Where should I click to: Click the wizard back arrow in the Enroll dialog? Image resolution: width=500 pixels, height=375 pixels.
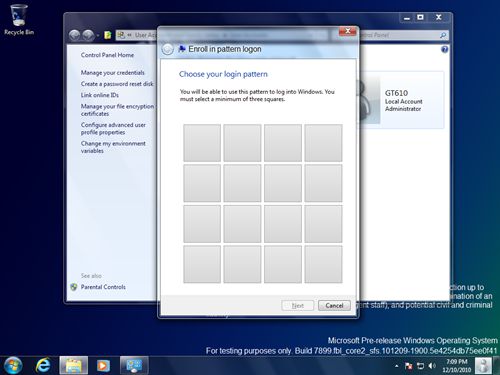(167, 49)
